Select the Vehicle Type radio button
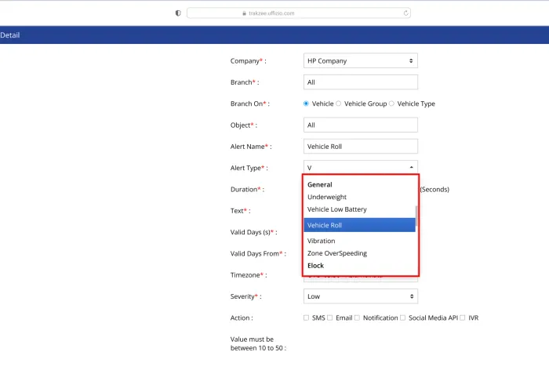549x392 pixels. coord(392,103)
